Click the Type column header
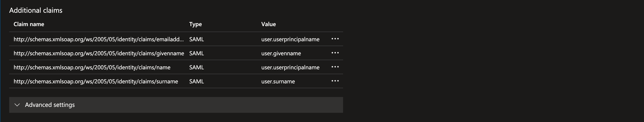This screenshot has height=122, width=644. coord(195,24)
